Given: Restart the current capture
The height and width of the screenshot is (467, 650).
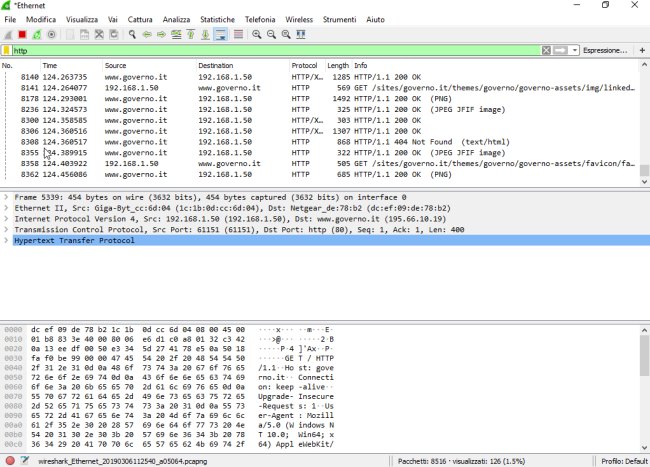Looking at the screenshot, I should (37, 34).
